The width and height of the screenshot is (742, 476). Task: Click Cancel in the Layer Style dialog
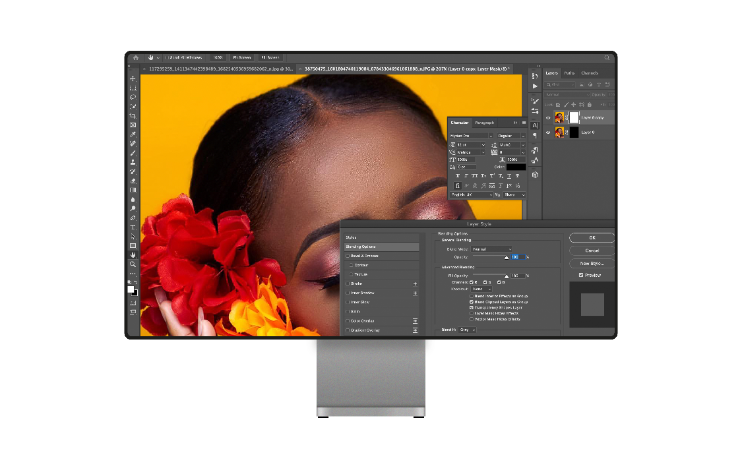point(592,251)
